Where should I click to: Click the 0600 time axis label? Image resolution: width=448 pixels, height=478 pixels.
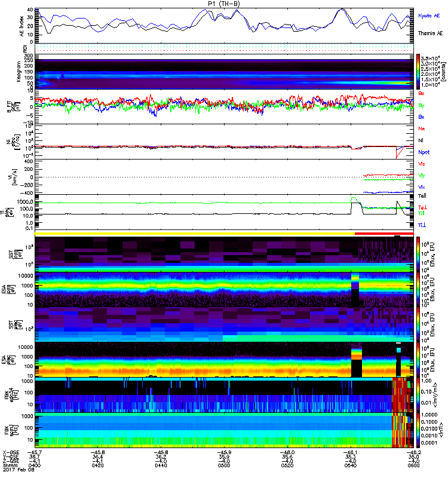click(413, 465)
